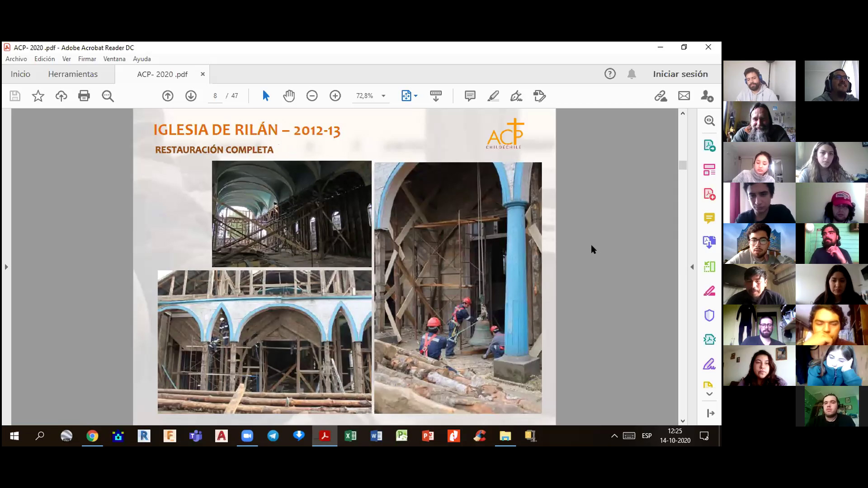
Task: Open notifications bell icon
Action: coord(632,74)
